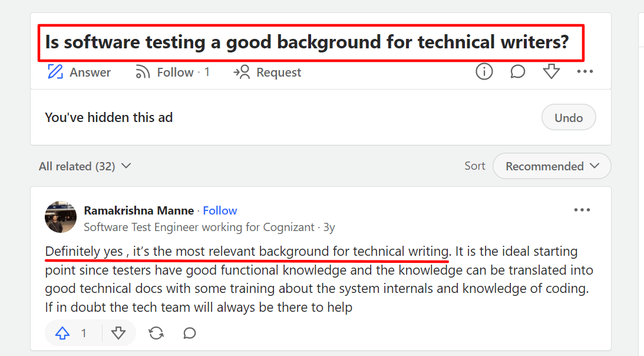Select the Request answers icon
The image size is (644, 356).
tap(240, 71)
